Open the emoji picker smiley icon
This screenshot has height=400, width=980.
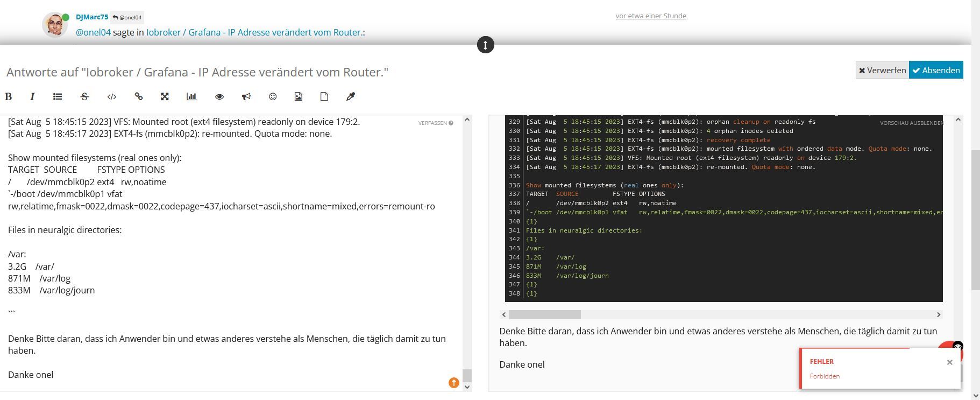273,97
